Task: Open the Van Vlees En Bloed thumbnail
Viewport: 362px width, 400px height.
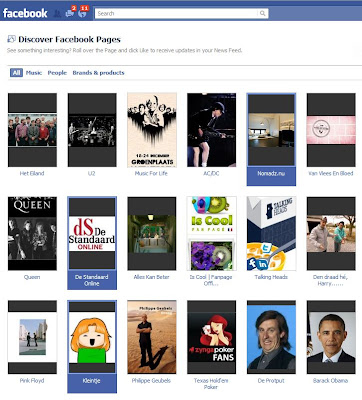Action: tap(331, 130)
